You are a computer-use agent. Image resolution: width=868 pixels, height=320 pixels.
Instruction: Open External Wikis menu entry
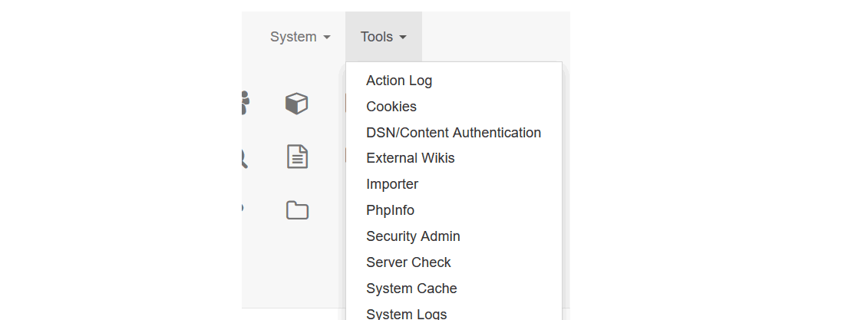click(x=410, y=158)
